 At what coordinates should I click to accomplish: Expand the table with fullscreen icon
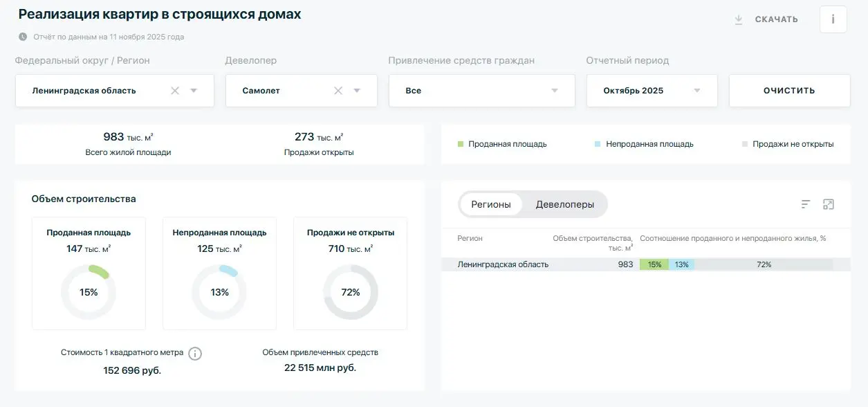829,204
